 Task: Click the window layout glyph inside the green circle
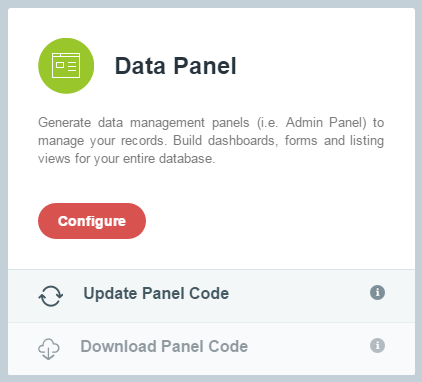66,65
